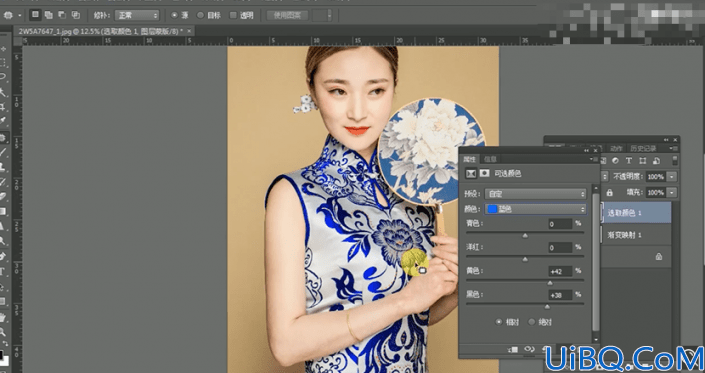Viewport: 705px width, 373px height.
Task: Click the 洋红 value input field
Action: point(560,247)
